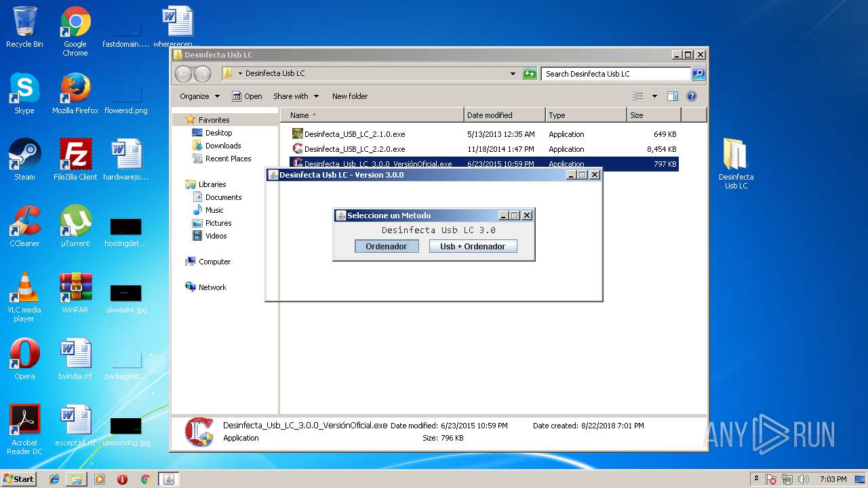Image resolution: width=868 pixels, height=488 pixels.
Task: Select Opera desktop shortcut
Action: (24, 359)
